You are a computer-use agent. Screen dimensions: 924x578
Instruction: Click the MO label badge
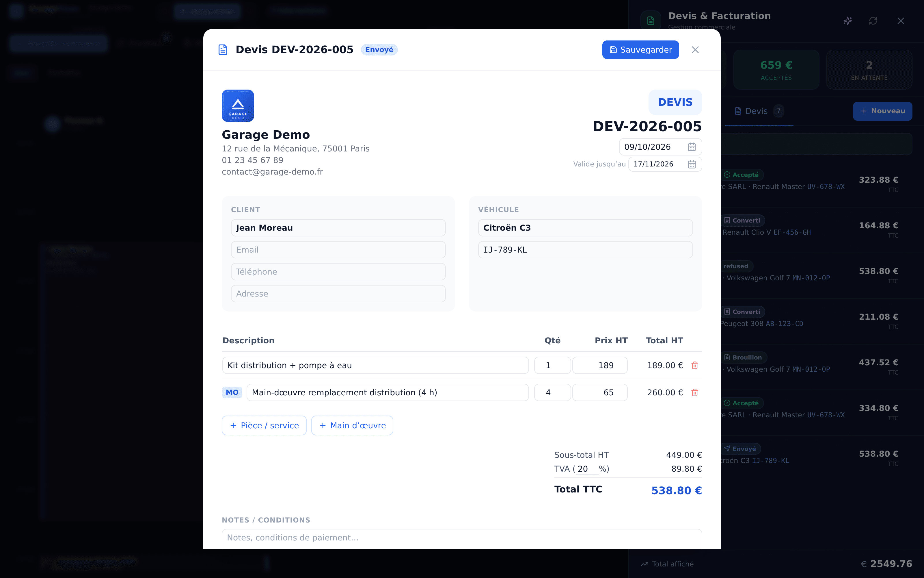pos(232,392)
